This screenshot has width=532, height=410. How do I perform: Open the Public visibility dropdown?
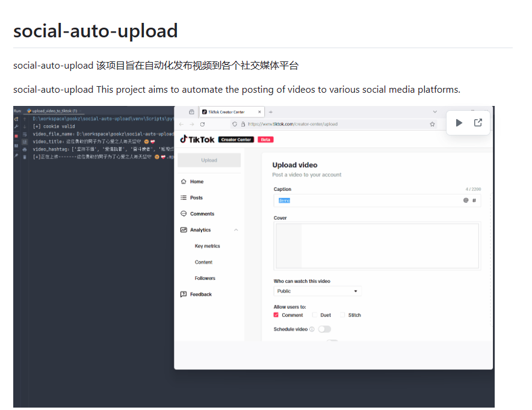point(317,291)
